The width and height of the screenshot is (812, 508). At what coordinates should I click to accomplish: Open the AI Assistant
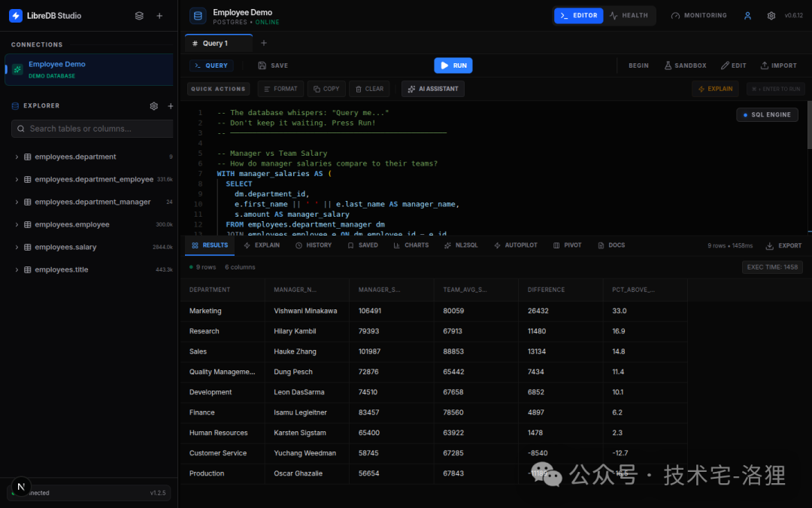tap(433, 89)
